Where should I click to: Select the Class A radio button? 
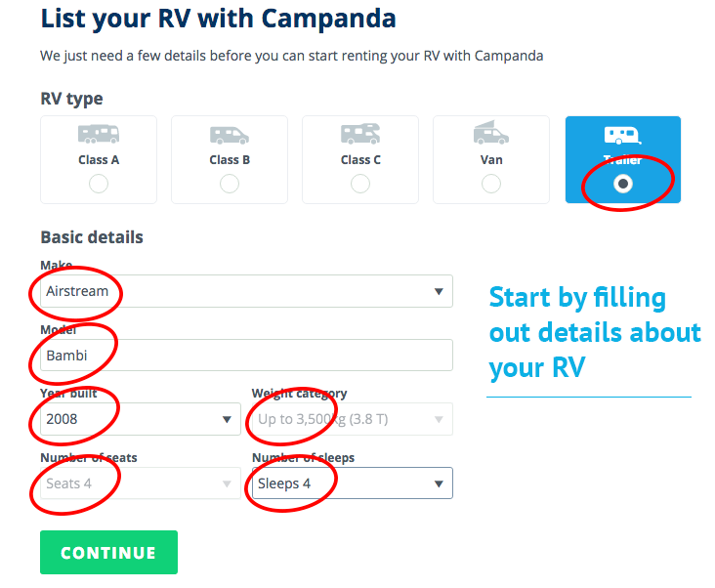[99, 185]
